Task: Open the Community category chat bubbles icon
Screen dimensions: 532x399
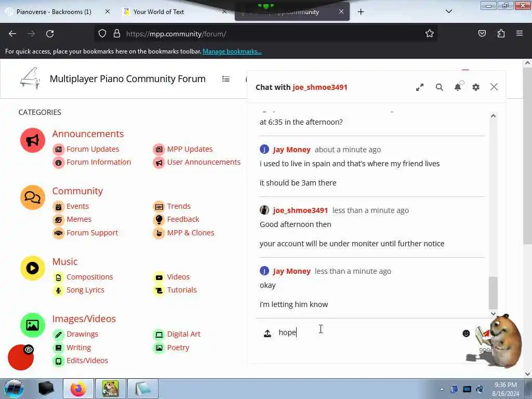Action: (33, 197)
